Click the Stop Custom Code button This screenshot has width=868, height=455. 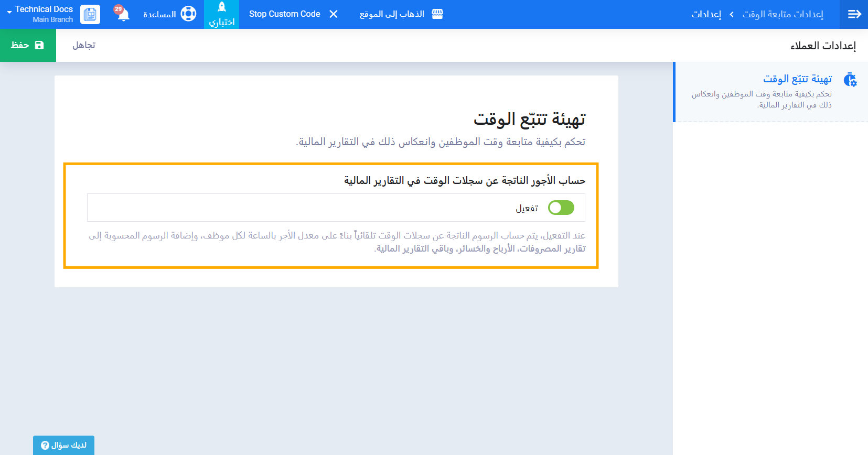point(284,14)
